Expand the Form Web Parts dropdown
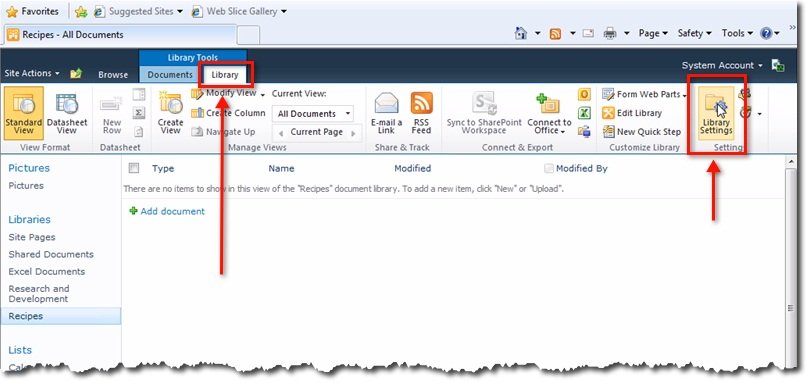This screenshot has height=383, width=807. point(685,95)
